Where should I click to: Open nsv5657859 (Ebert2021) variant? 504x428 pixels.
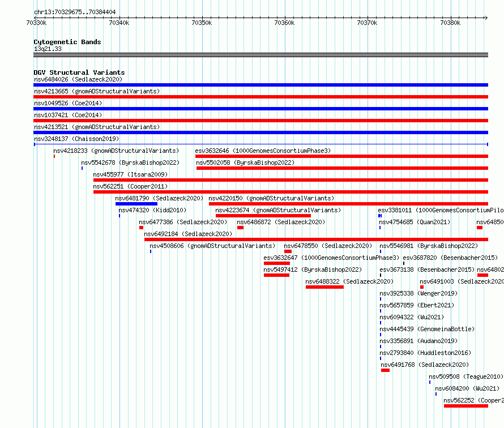417,305
